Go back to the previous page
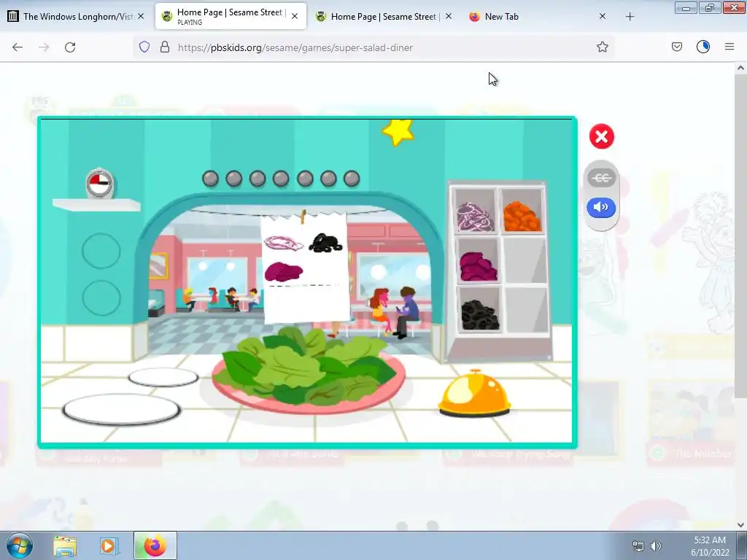747x560 pixels. click(x=18, y=47)
